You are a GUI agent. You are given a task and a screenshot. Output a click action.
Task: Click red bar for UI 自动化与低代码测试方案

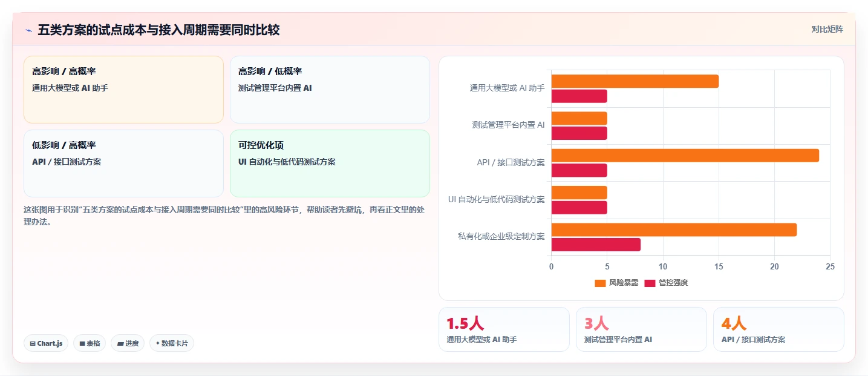579,208
